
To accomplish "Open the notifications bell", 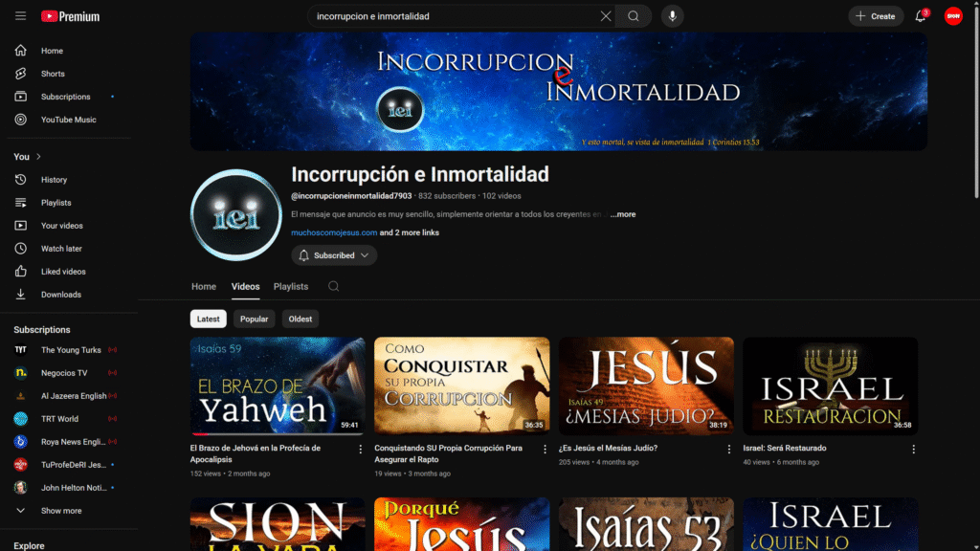I will (x=921, y=16).
